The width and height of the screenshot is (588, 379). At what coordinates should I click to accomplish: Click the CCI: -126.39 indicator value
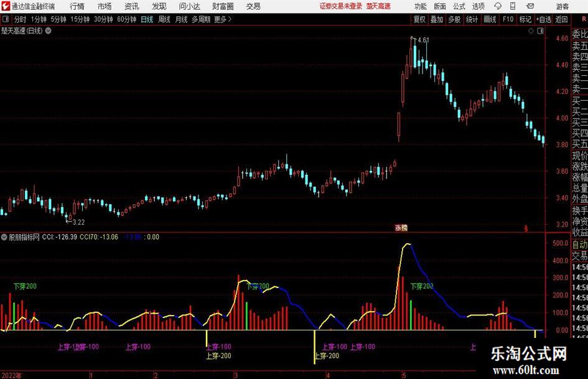tap(60, 237)
